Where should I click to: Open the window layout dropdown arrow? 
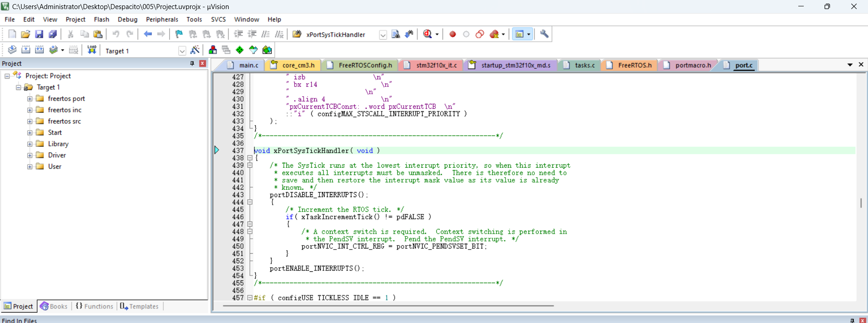coord(529,34)
